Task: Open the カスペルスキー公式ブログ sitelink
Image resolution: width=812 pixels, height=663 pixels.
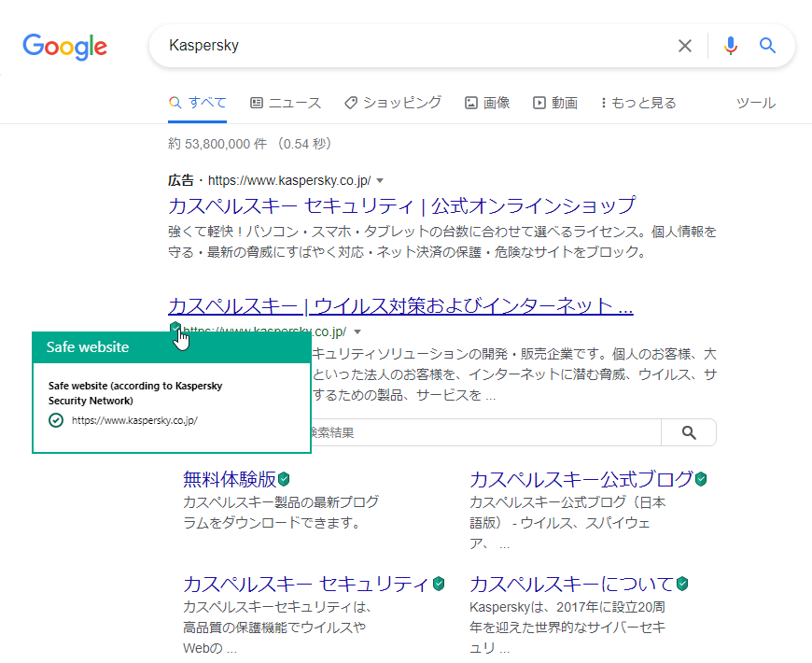Action: tap(581, 480)
